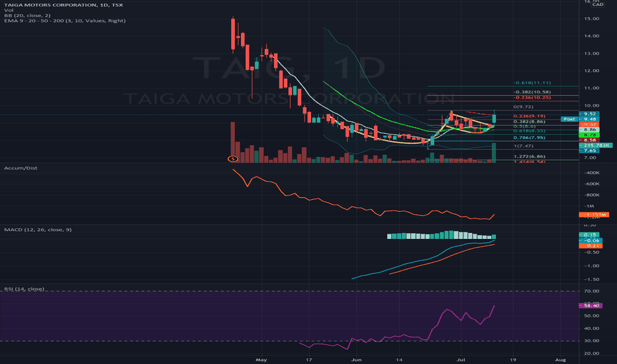Select the -0.618(11.11) Fibonacci level label
617x364 pixels.
532,83
